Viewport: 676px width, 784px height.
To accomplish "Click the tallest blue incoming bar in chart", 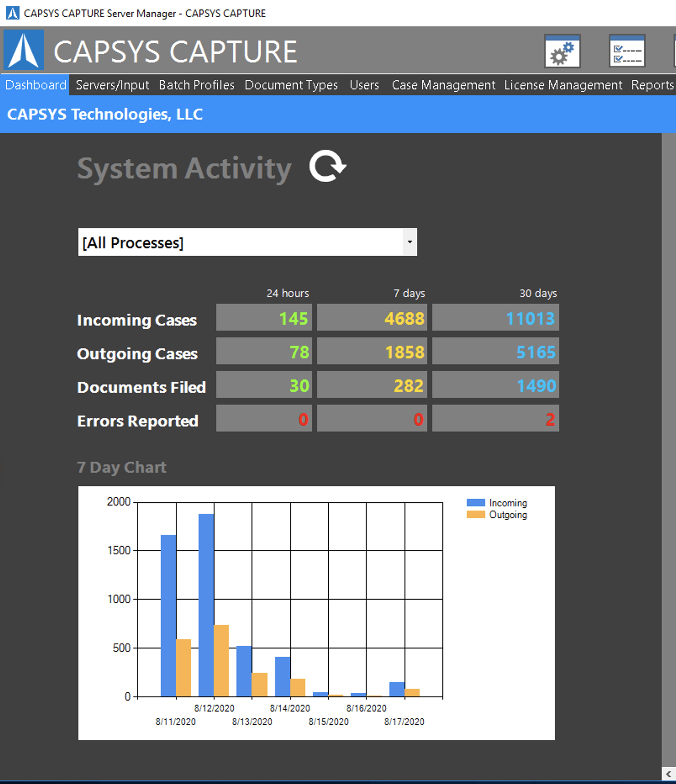I will pyautogui.click(x=206, y=605).
